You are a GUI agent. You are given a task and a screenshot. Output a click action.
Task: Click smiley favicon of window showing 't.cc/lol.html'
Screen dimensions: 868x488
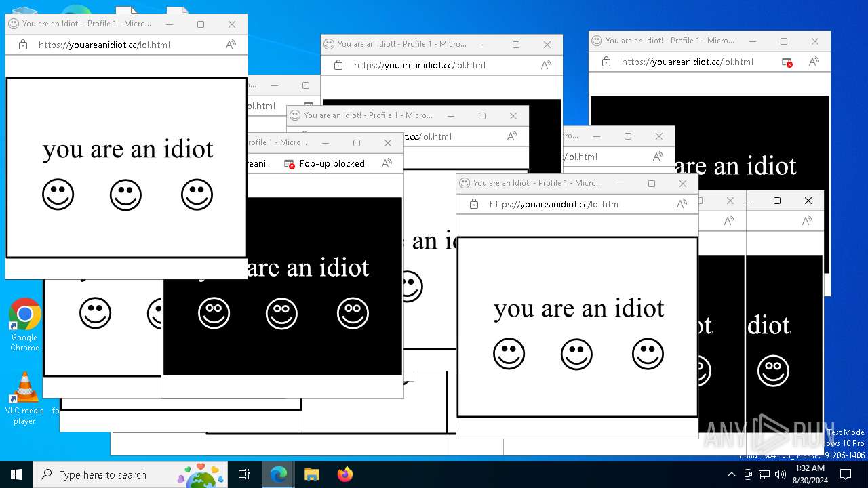pyautogui.click(x=295, y=115)
